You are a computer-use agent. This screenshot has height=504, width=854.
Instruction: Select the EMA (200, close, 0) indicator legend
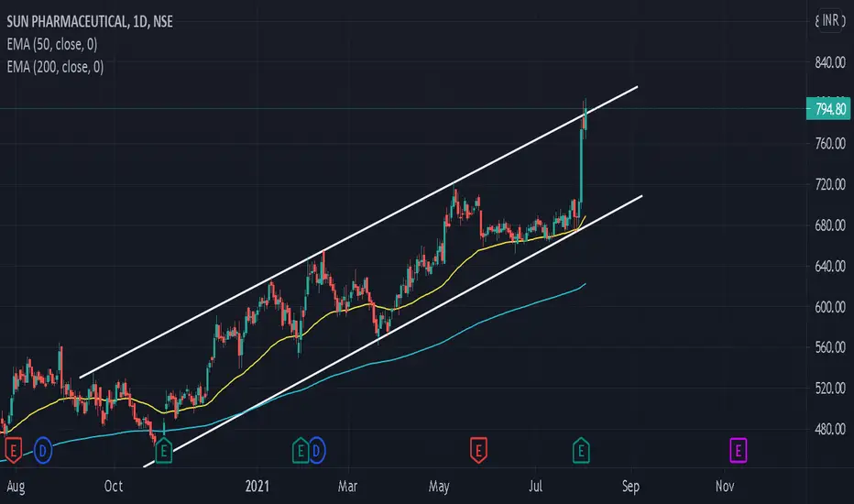tap(56, 67)
